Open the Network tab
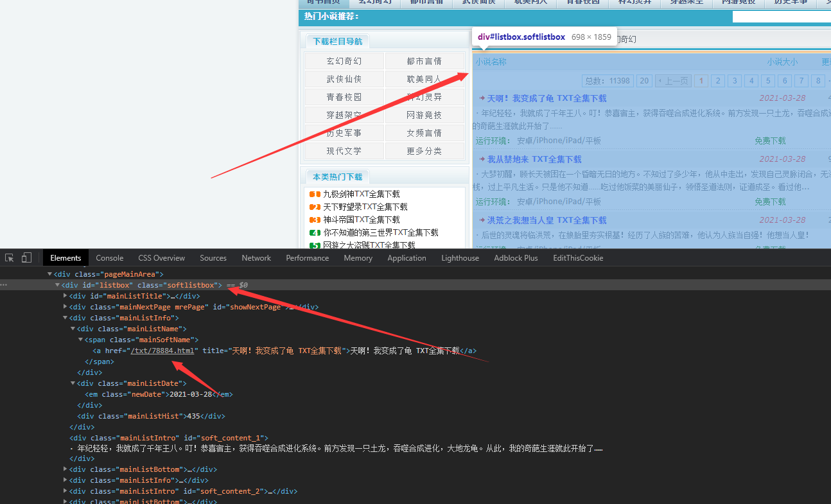The image size is (831, 504). [x=256, y=257]
